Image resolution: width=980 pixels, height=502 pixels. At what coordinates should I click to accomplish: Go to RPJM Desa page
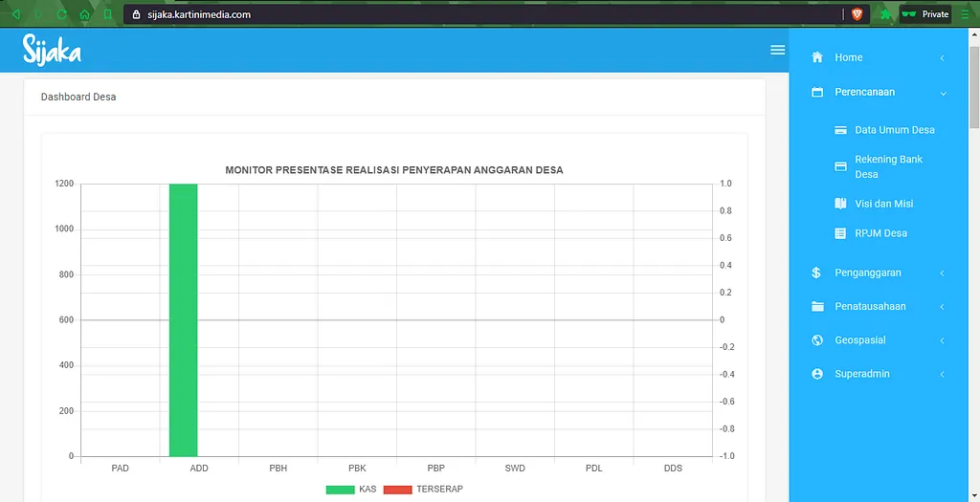click(880, 233)
